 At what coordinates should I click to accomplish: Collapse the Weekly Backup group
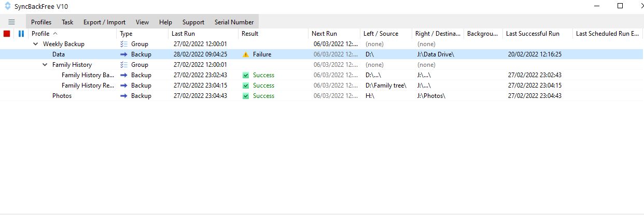36,44
